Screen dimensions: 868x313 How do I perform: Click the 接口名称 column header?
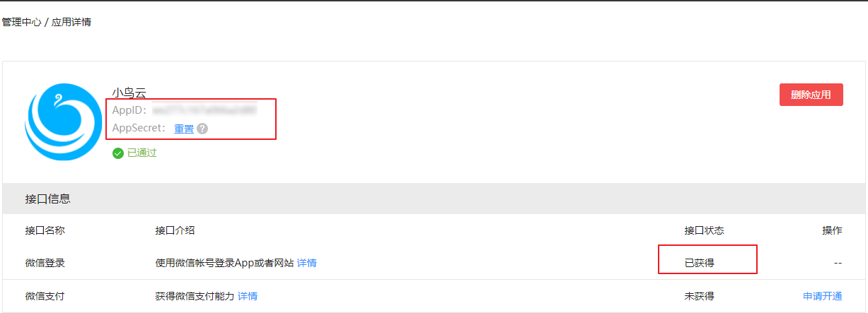[45, 230]
